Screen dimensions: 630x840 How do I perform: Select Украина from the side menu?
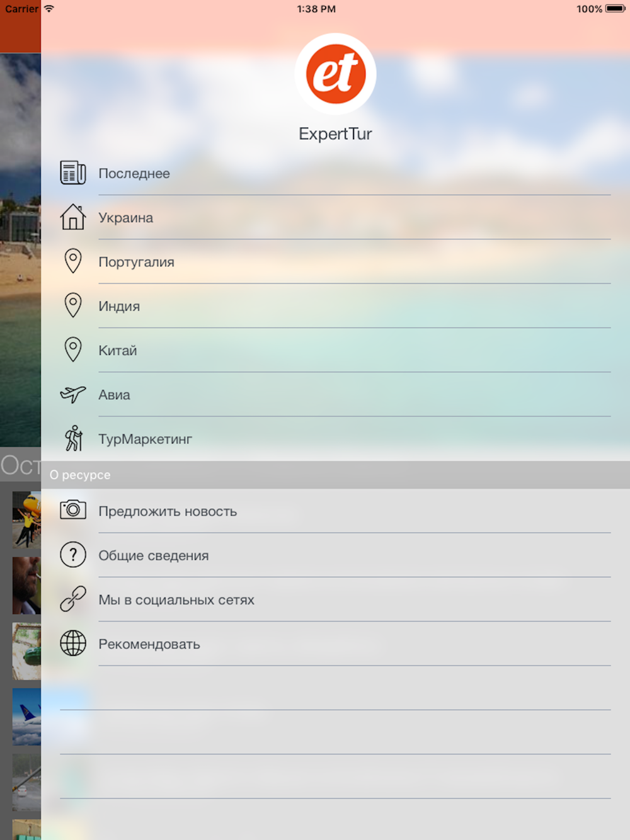coord(335,217)
